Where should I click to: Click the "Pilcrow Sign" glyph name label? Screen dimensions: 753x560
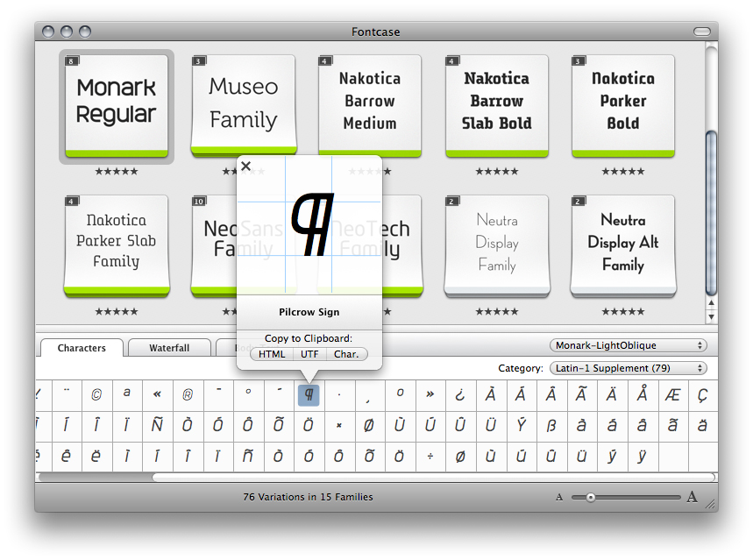pyautogui.click(x=309, y=312)
